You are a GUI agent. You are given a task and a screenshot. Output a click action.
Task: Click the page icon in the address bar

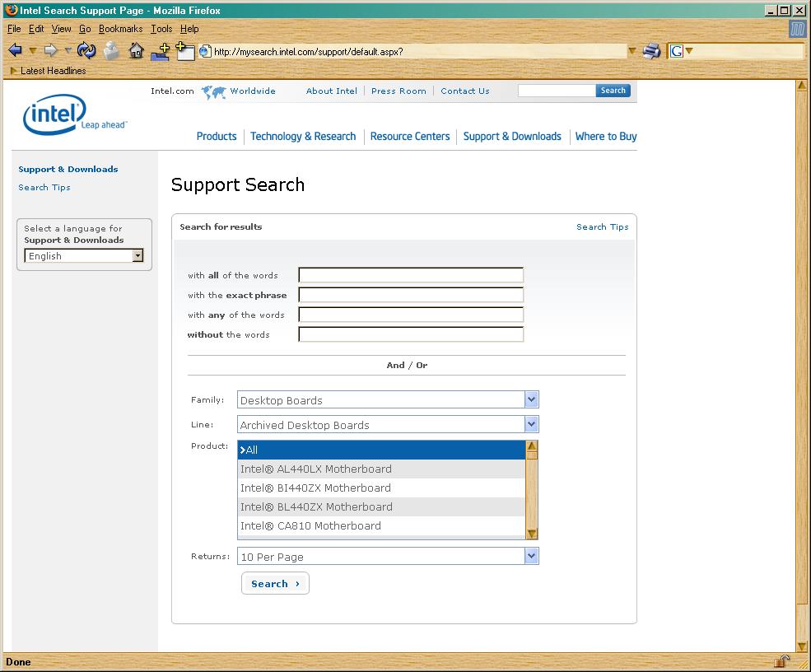tap(205, 51)
